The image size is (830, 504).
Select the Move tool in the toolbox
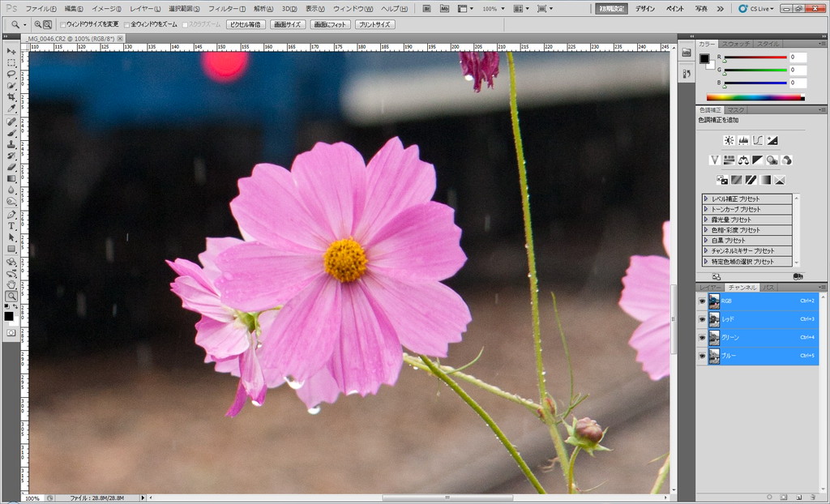(11, 51)
